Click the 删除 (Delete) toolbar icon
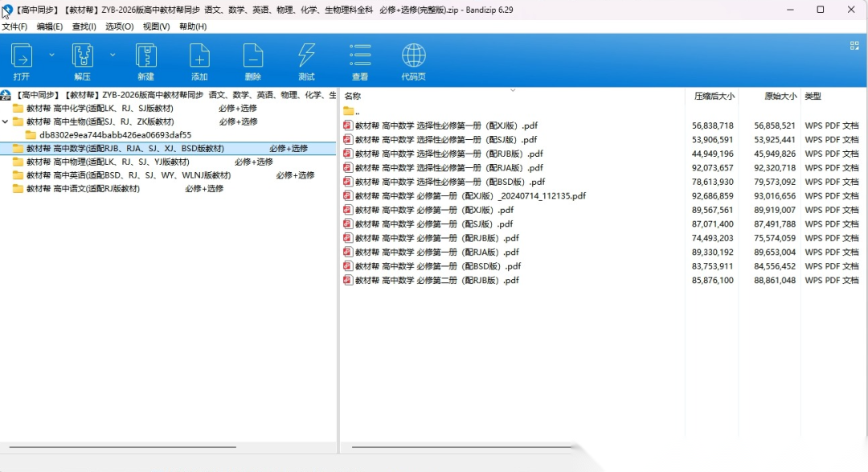The height and width of the screenshot is (472, 868). pyautogui.click(x=253, y=56)
